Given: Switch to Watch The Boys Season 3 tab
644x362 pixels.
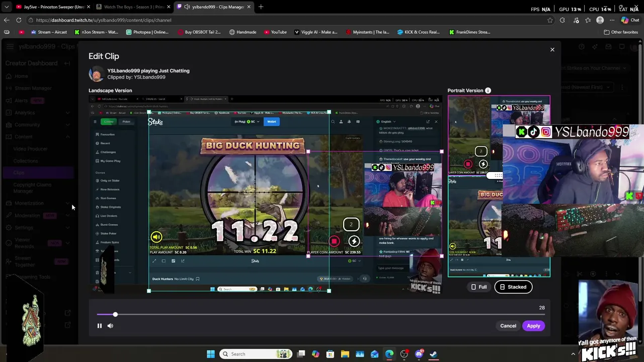Looking at the screenshot, I should 133,7.
